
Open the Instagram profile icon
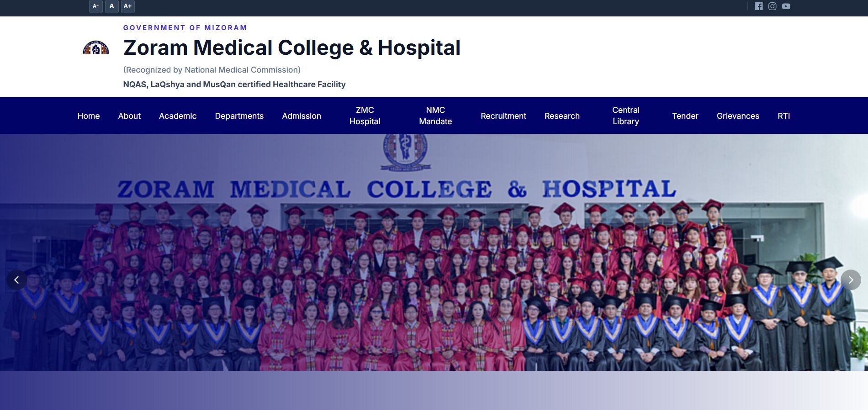772,6
